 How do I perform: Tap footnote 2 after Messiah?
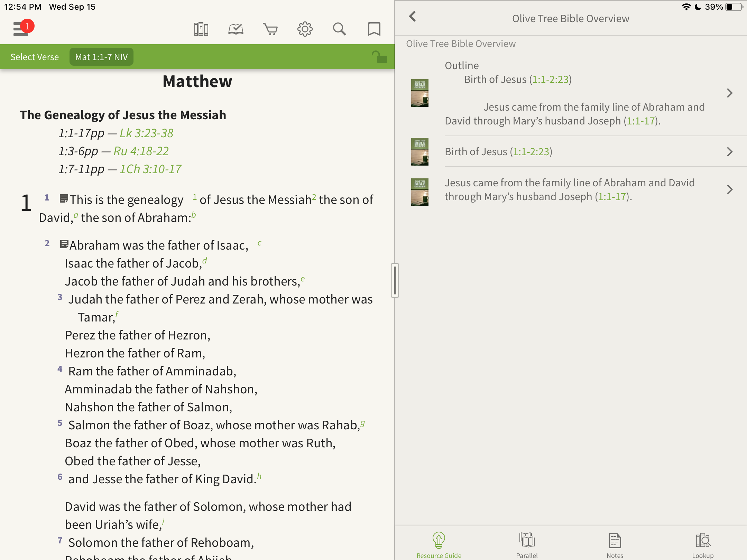314,197
